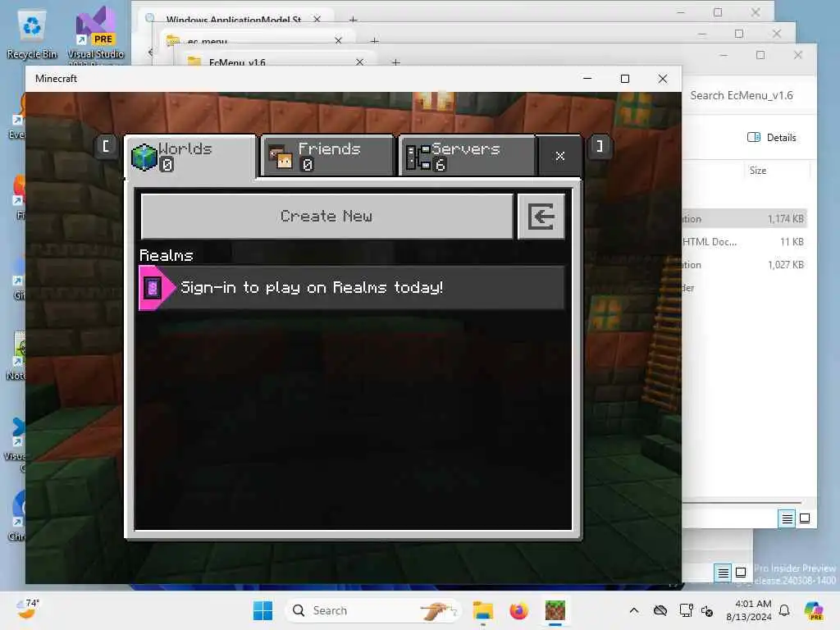This screenshot has width=840, height=630.
Task: Click the Servers network icon
Action: [418, 157]
